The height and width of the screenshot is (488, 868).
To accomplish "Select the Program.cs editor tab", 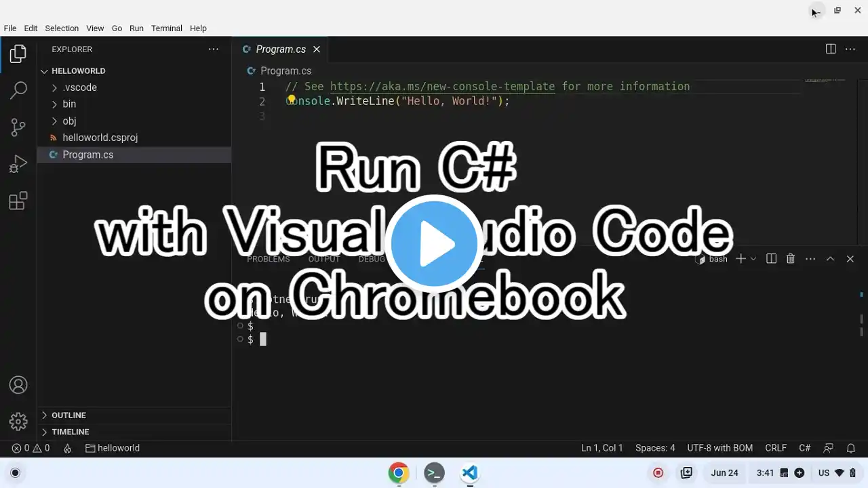I will [281, 49].
